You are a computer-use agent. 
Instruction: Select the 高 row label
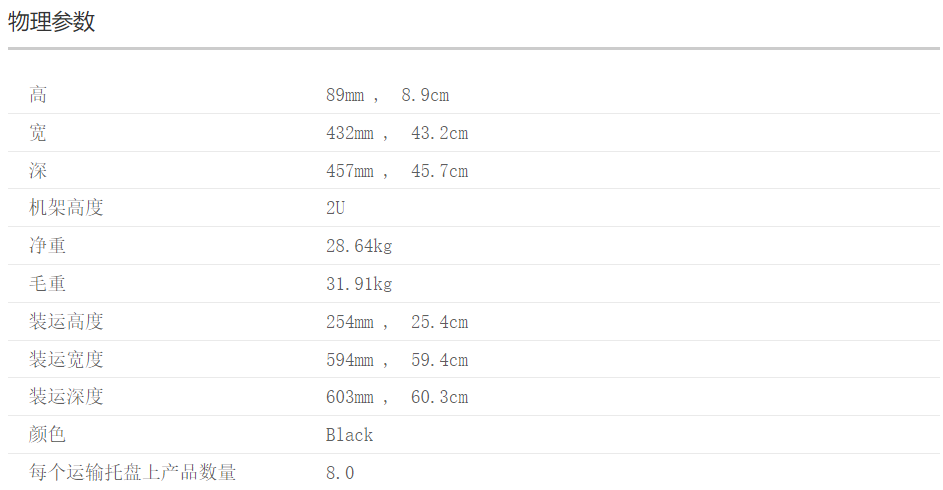pos(38,95)
